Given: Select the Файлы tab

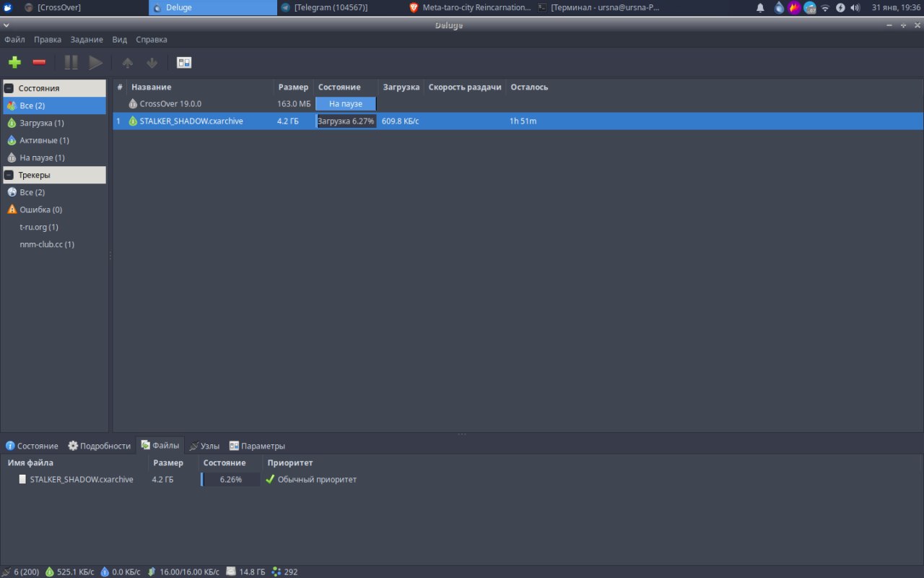Looking at the screenshot, I should coord(160,446).
